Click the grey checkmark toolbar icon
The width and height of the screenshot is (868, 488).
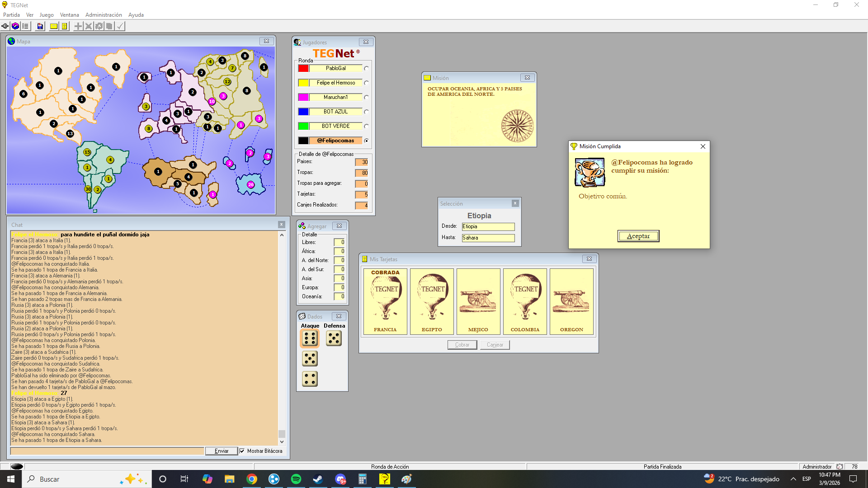pos(120,26)
